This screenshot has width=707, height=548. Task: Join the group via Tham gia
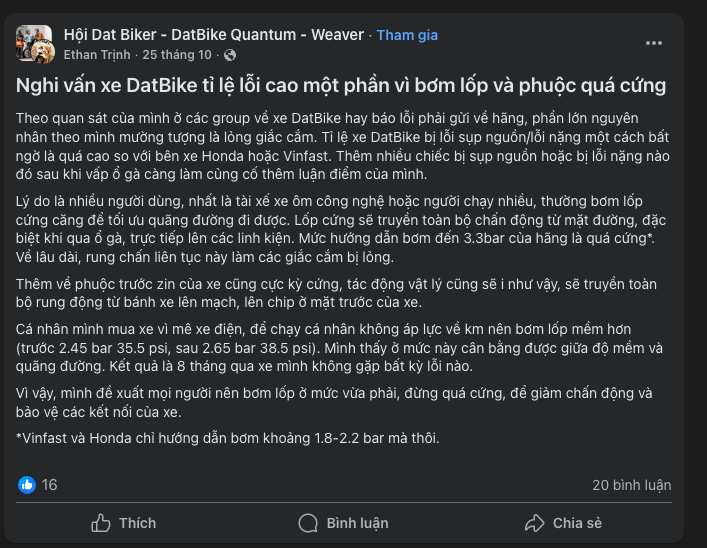(408, 35)
